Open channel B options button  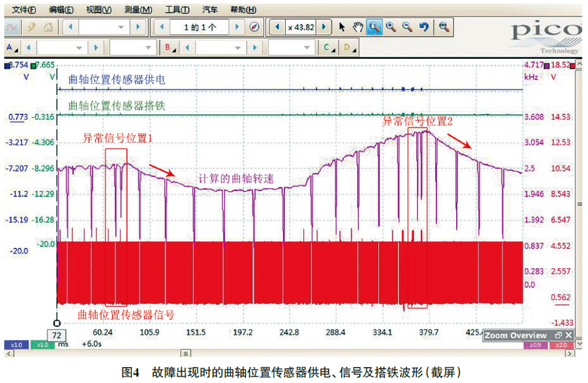click(170, 48)
